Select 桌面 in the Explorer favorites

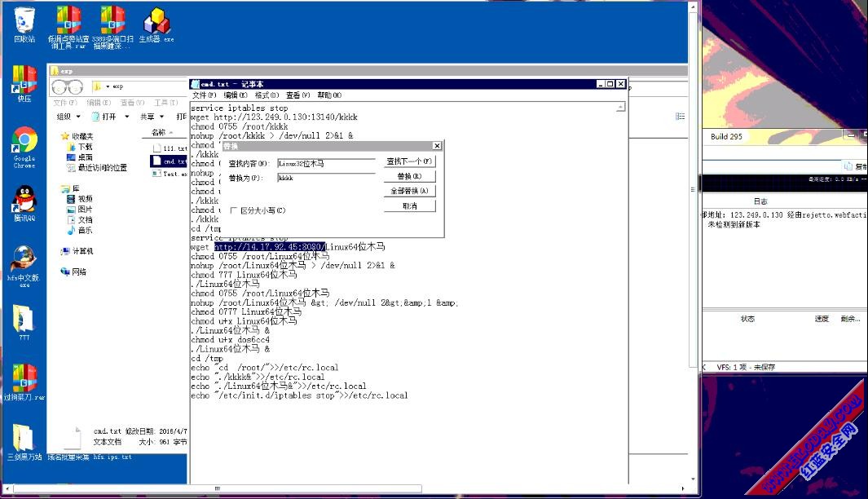[85, 157]
